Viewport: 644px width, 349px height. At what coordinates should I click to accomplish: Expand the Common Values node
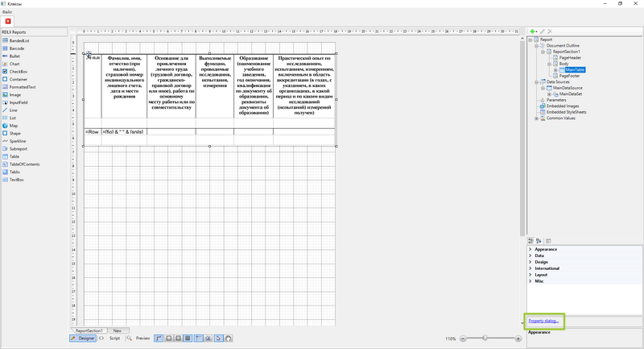coord(537,118)
